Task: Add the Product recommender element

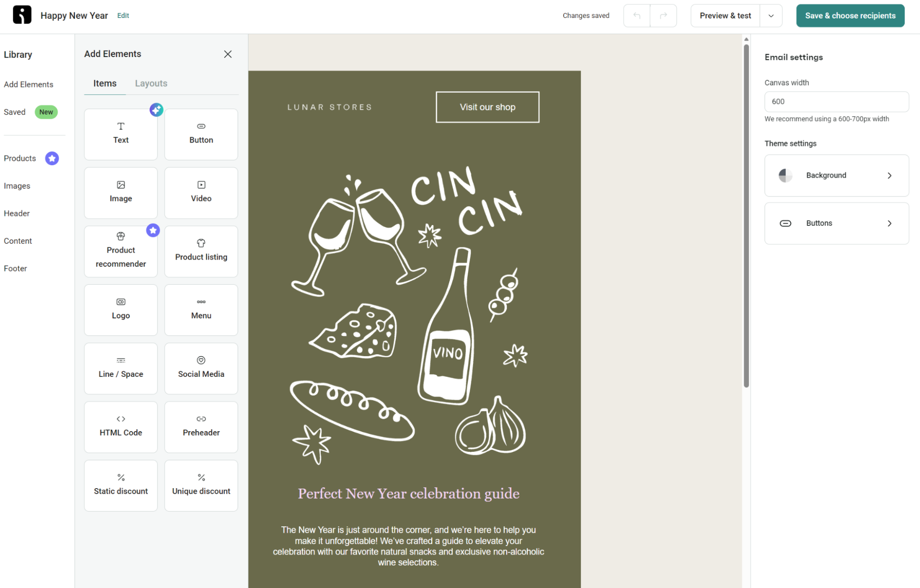Action: [x=121, y=251]
